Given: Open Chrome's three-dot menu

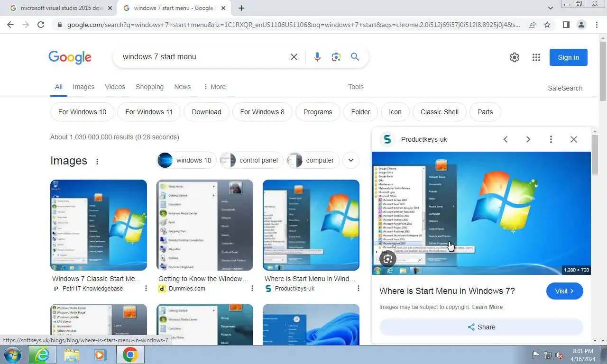Looking at the screenshot, I should pos(597,25).
